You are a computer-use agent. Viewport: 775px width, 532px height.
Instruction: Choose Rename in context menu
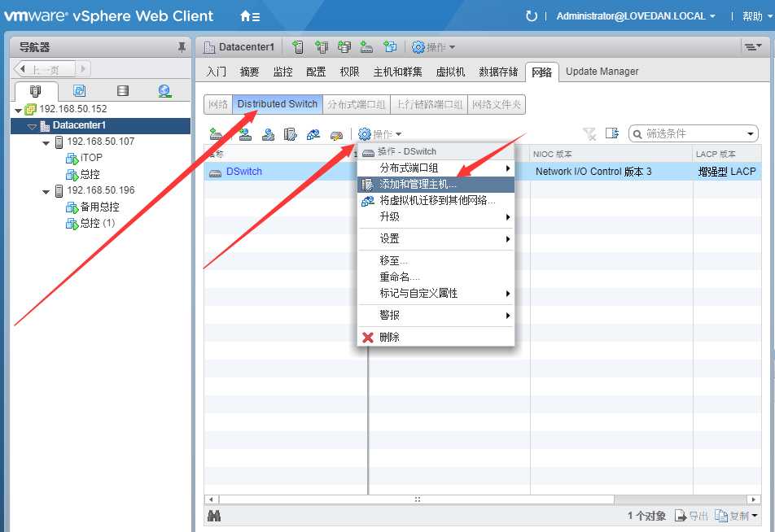pyautogui.click(x=436, y=277)
